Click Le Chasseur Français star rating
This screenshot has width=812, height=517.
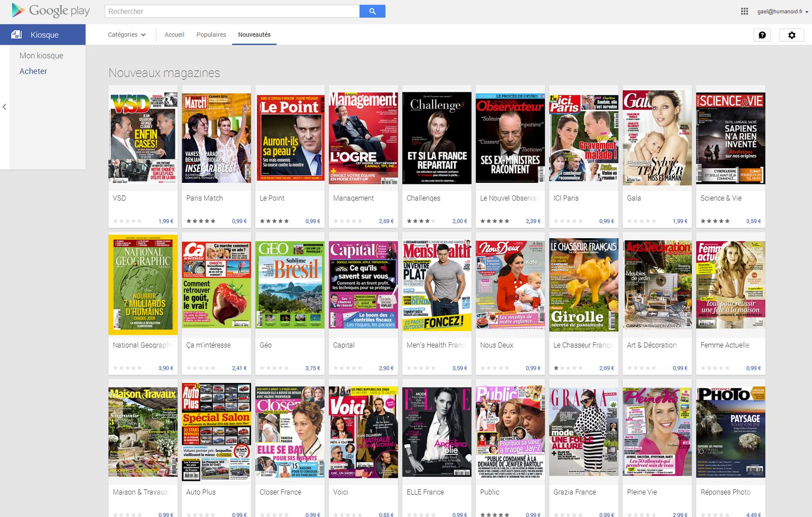pyautogui.click(x=568, y=368)
